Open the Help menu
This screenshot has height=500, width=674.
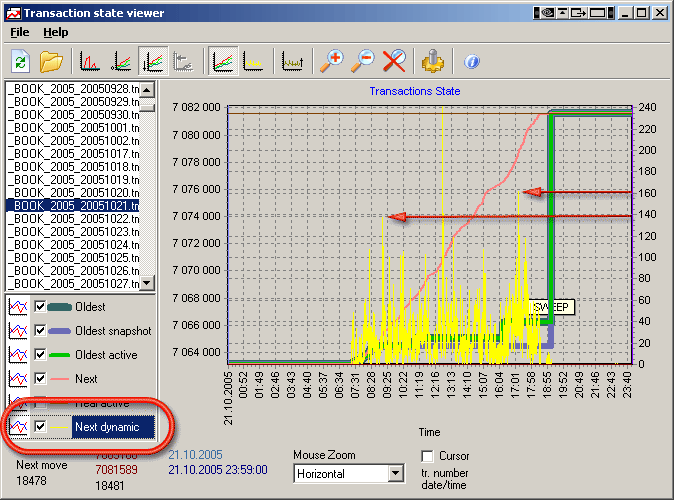pos(55,32)
